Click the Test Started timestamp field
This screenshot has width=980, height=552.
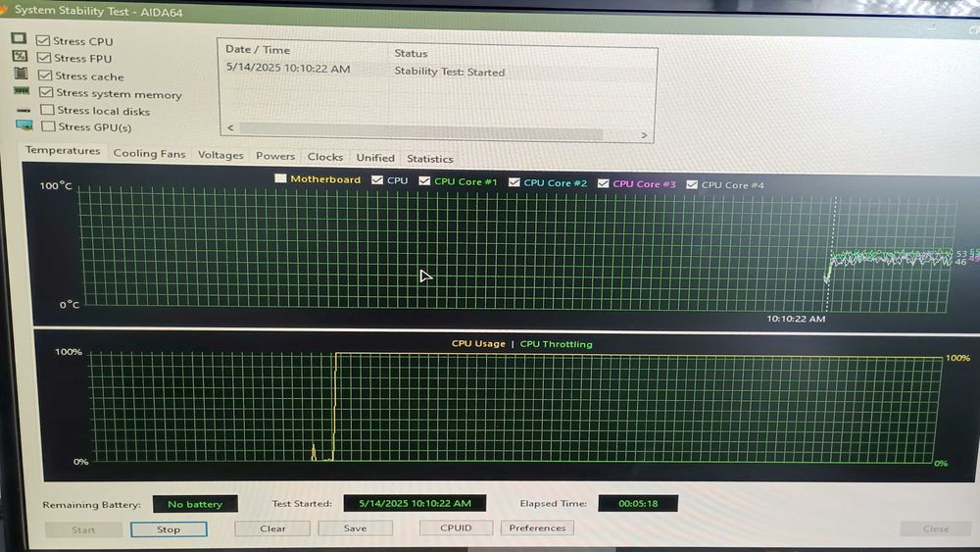pos(415,503)
